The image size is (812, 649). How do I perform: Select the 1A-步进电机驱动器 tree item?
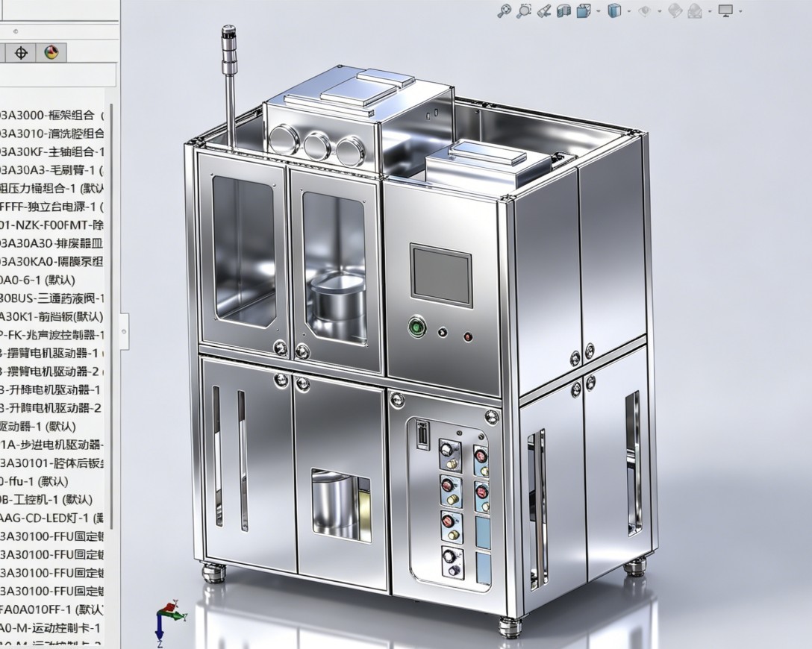point(51,445)
